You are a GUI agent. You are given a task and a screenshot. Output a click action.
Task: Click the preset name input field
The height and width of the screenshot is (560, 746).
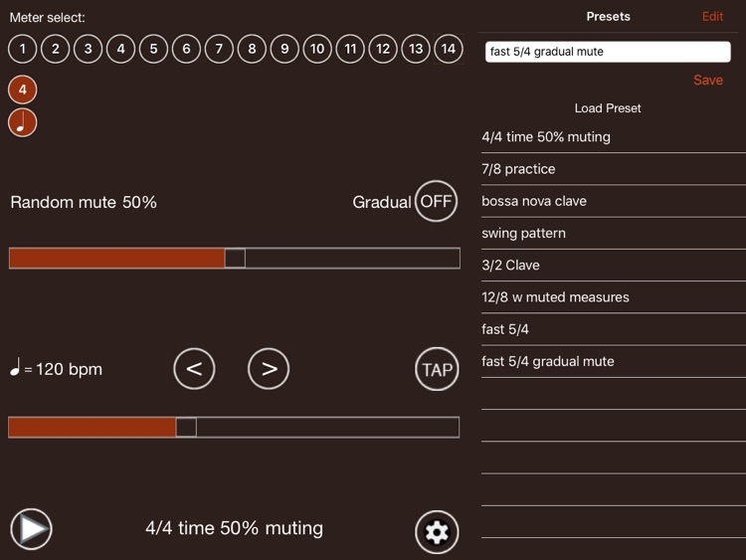[608, 52]
